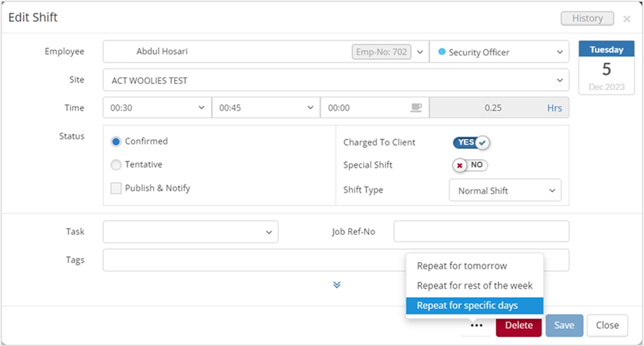Click the blue role color dot
The image size is (644, 346).
coord(442,52)
